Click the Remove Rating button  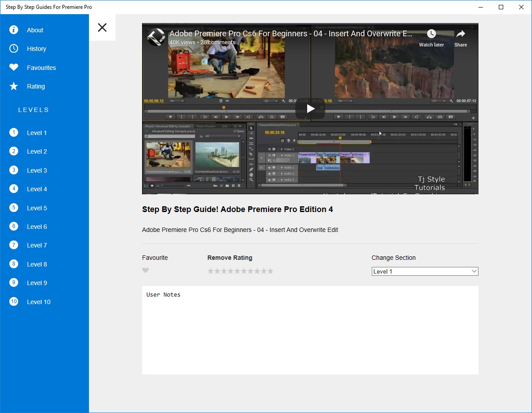[230, 258]
